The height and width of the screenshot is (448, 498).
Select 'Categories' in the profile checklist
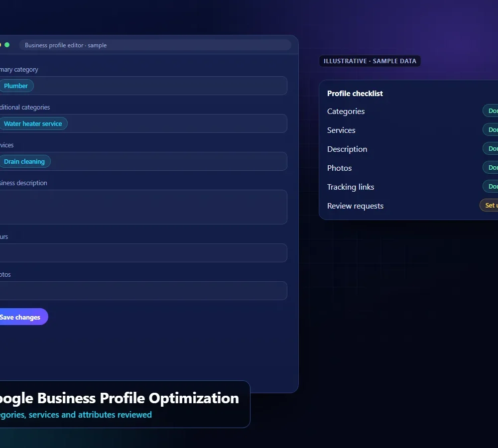pos(346,112)
